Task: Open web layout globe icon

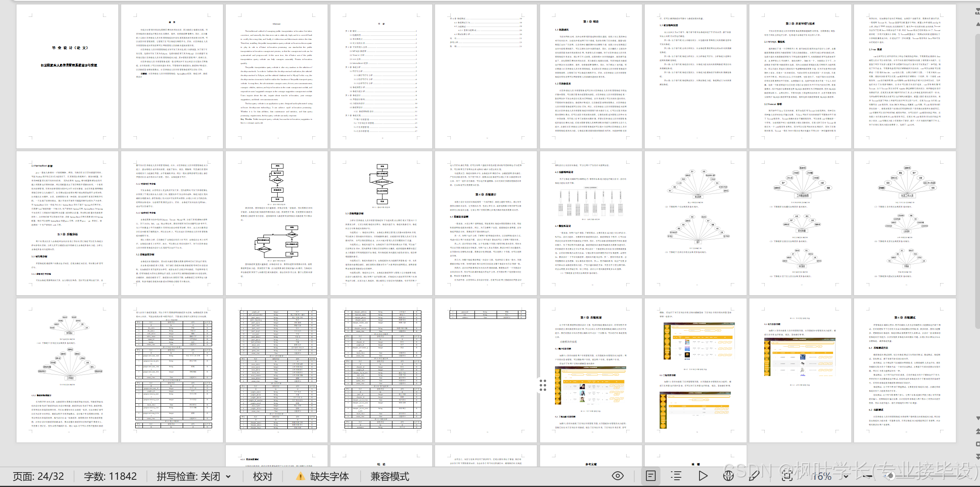Action: (x=728, y=476)
